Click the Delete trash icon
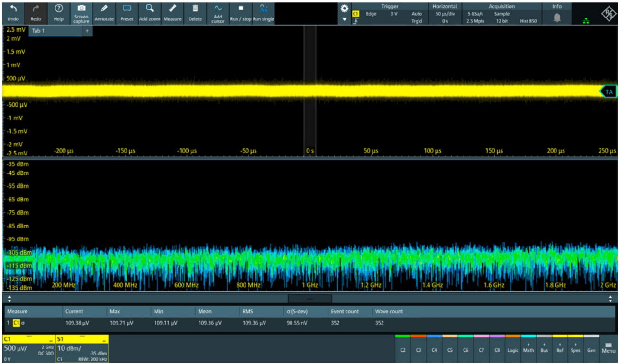The height and width of the screenshot is (364, 619). tap(195, 9)
